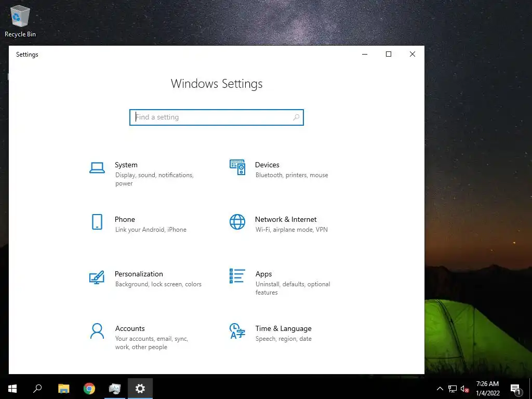The width and height of the screenshot is (532, 399).
Task: Select the Phone category heading
Action: coord(125,220)
